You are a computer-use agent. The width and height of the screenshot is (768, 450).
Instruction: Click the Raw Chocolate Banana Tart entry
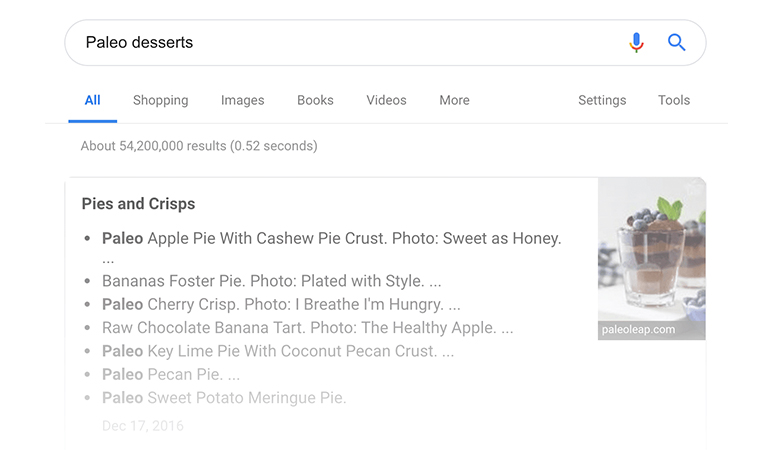[308, 328]
